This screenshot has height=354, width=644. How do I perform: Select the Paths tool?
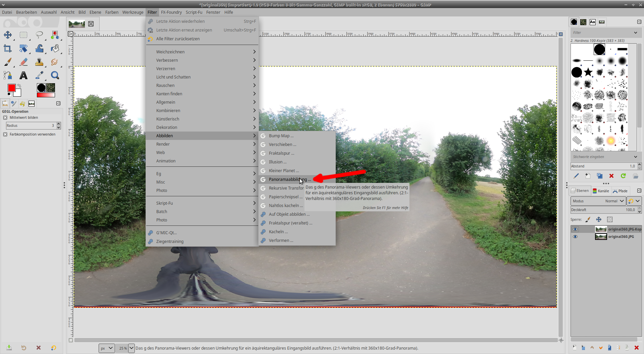click(x=7, y=75)
